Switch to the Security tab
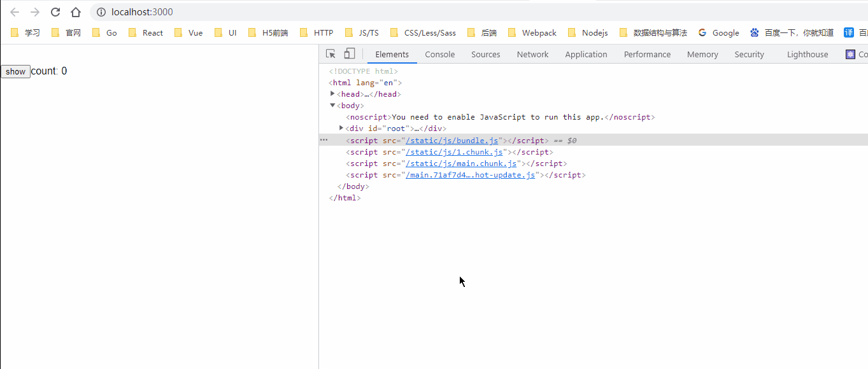Viewport: 868px width, 369px height. click(x=749, y=54)
